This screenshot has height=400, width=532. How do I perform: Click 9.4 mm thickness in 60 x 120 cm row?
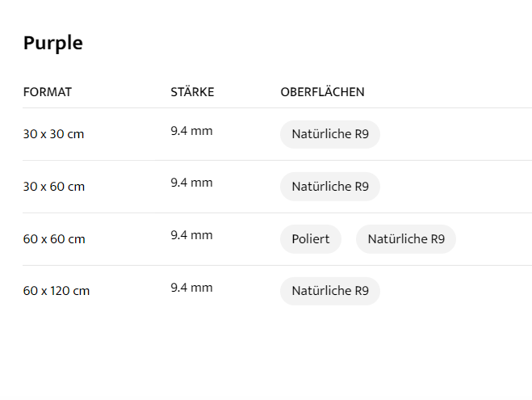191,288
